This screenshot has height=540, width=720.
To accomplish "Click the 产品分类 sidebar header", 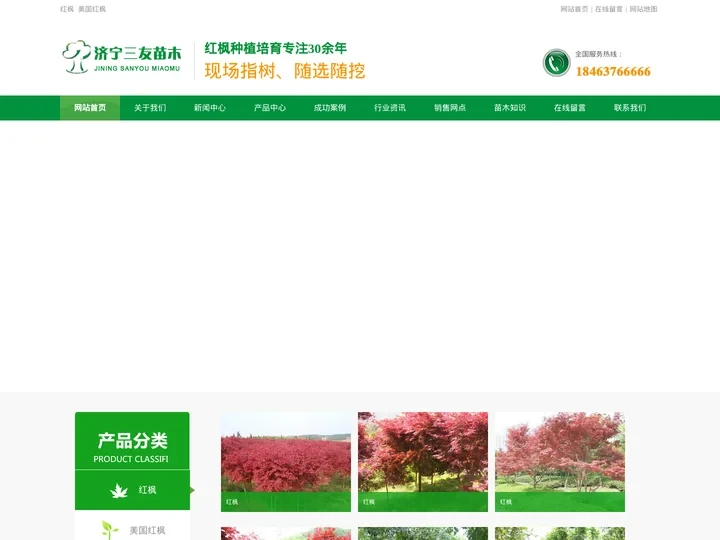I will pyautogui.click(x=132, y=441).
